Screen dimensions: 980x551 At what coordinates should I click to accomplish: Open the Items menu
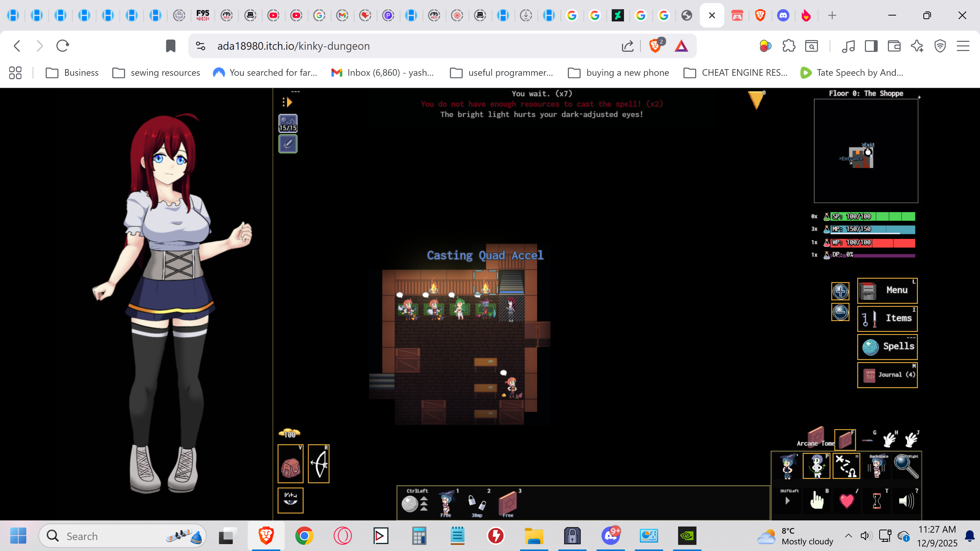(x=887, y=318)
